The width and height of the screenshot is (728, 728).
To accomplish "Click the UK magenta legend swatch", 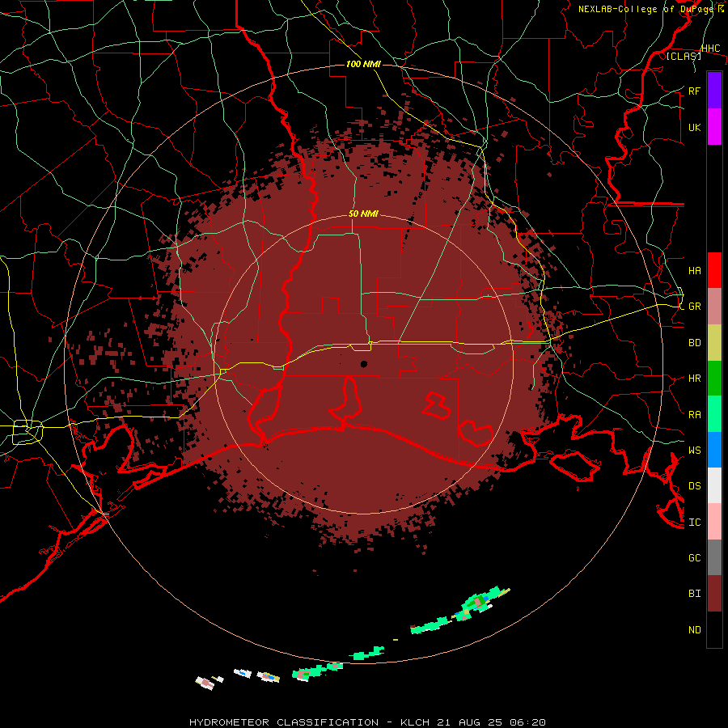I will pos(714,127).
